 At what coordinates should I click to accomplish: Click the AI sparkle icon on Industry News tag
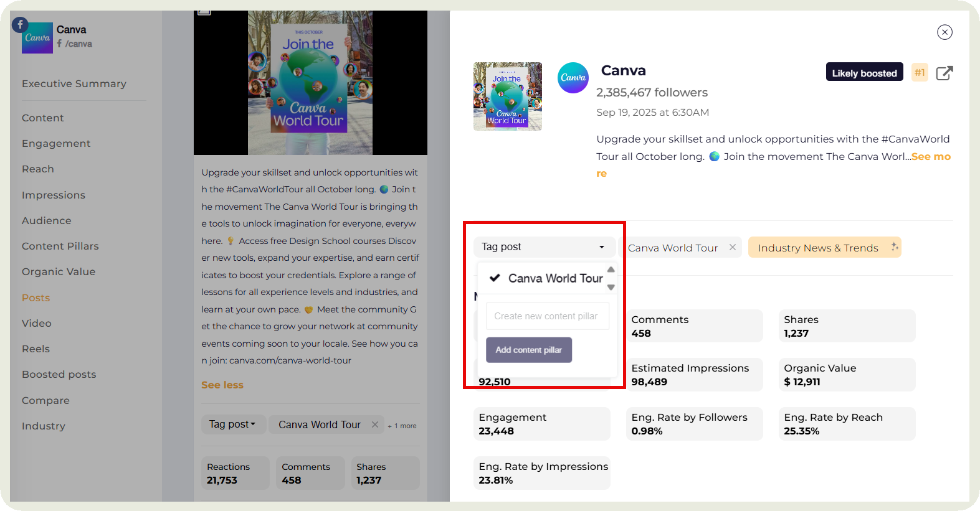(895, 247)
